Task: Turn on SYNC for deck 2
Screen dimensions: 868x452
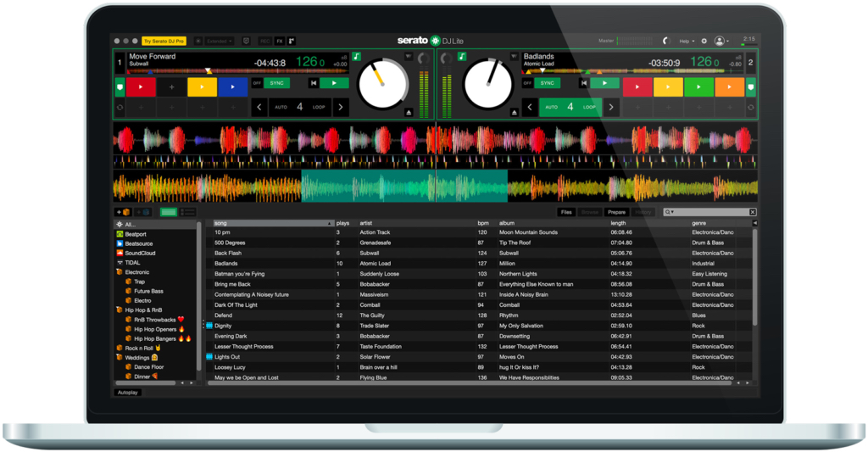Action: pos(547,83)
